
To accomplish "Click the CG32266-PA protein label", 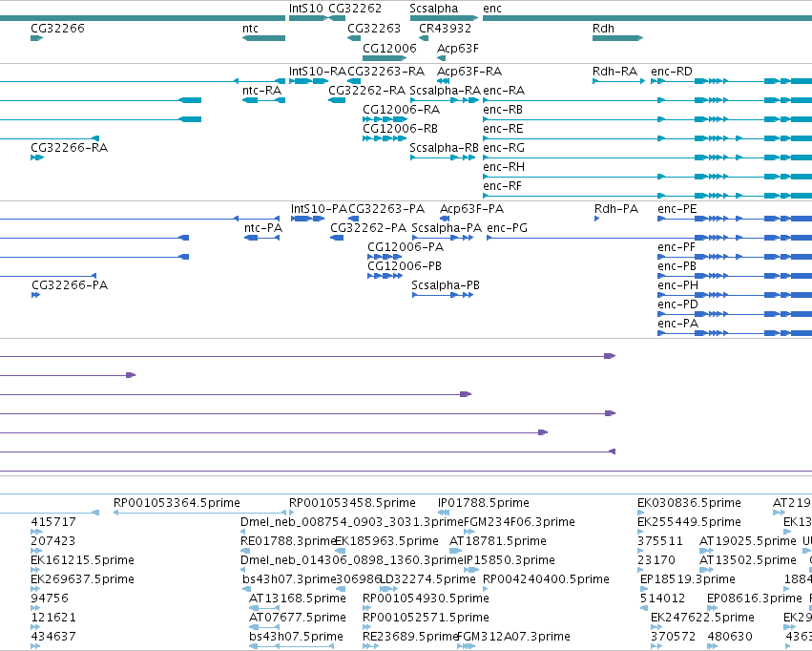I will coord(70,285).
